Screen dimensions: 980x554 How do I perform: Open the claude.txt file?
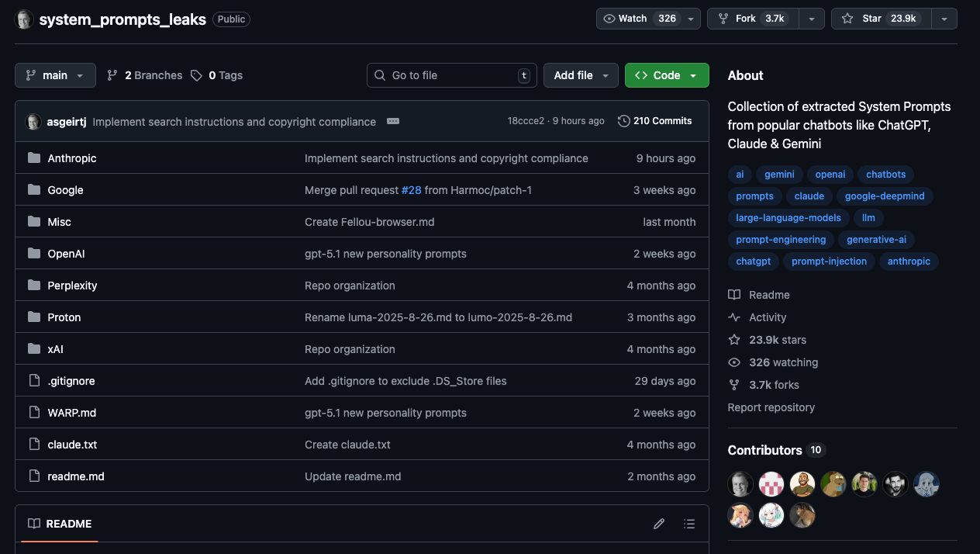[x=72, y=445]
